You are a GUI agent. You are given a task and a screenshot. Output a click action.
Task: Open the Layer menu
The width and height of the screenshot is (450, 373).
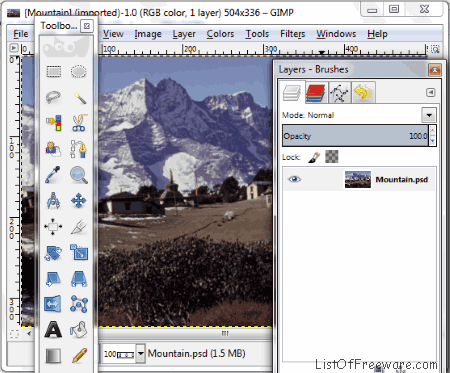click(x=184, y=34)
